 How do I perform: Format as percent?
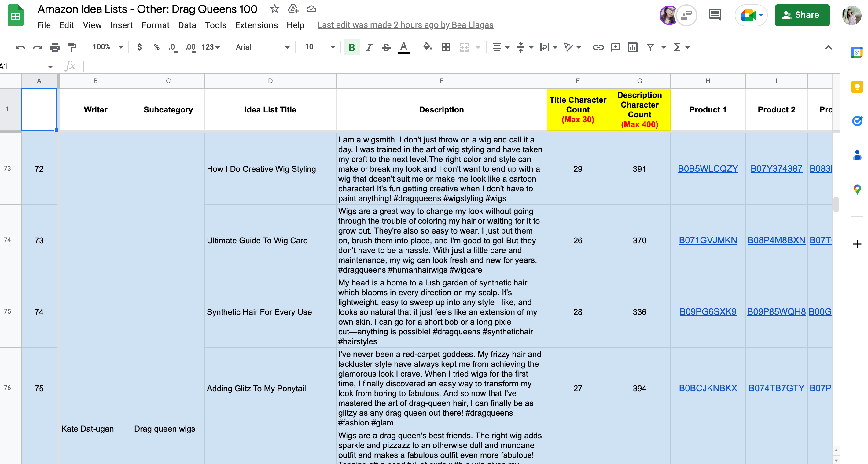click(157, 47)
